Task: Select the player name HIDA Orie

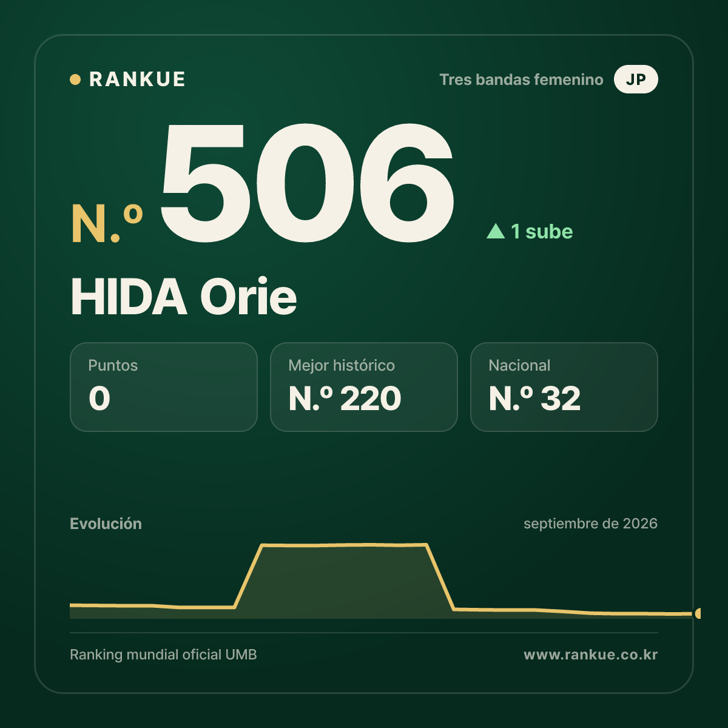Action: pos(184,297)
